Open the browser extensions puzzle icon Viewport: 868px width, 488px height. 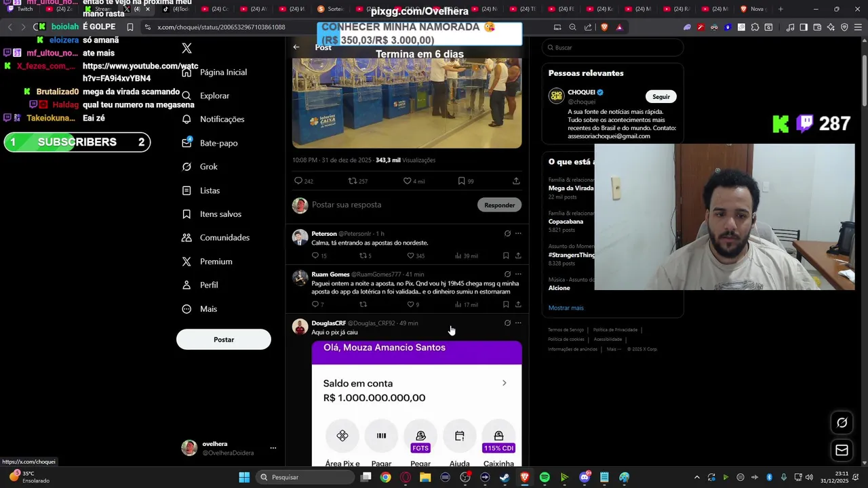coord(755,27)
